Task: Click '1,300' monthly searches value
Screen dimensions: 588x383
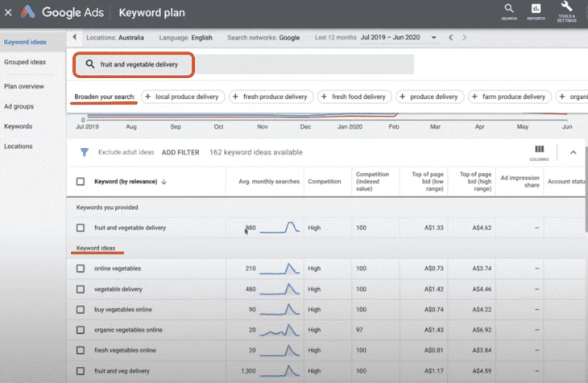Action: pos(248,371)
